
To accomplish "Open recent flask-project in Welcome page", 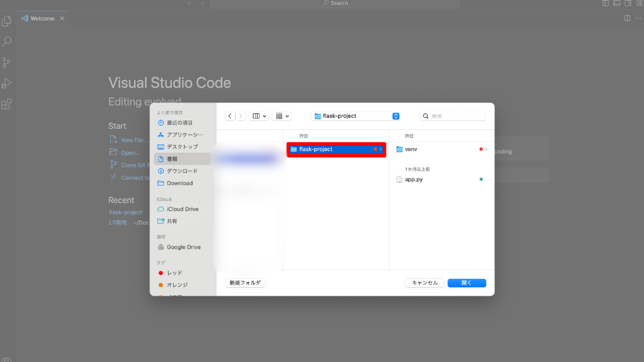I will point(126,213).
